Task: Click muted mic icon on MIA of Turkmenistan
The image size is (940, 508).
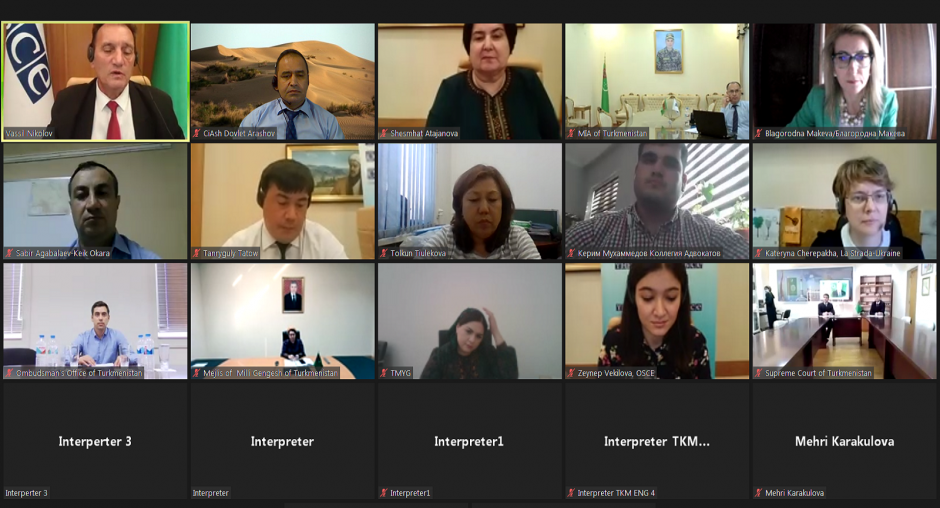Action: (571, 133)
